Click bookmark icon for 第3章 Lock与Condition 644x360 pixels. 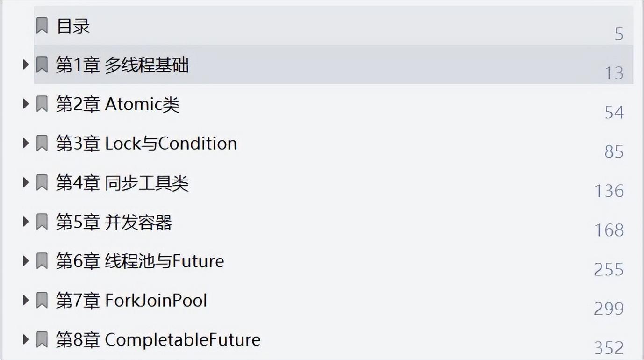click(x=42, y=143)
